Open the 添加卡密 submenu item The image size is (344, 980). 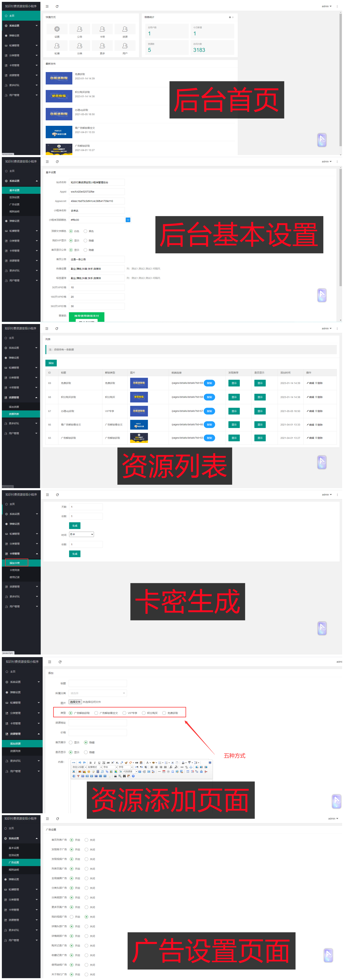click(x=21, y=563)
